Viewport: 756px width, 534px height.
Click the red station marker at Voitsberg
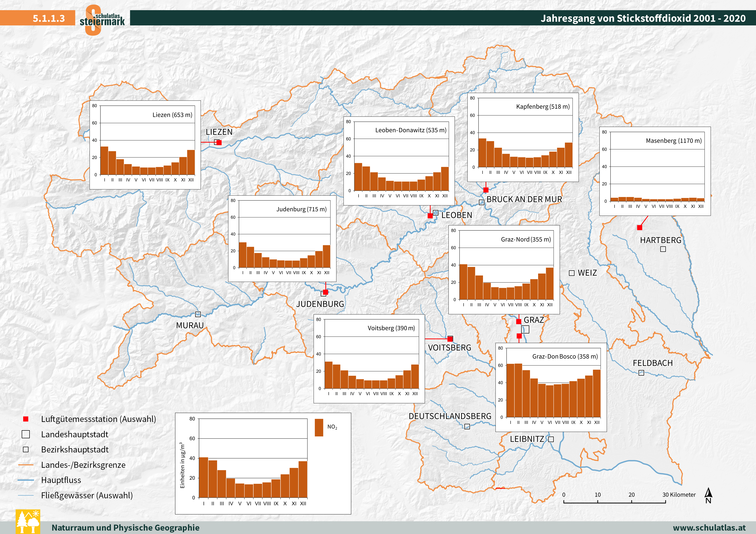point(450,339)
